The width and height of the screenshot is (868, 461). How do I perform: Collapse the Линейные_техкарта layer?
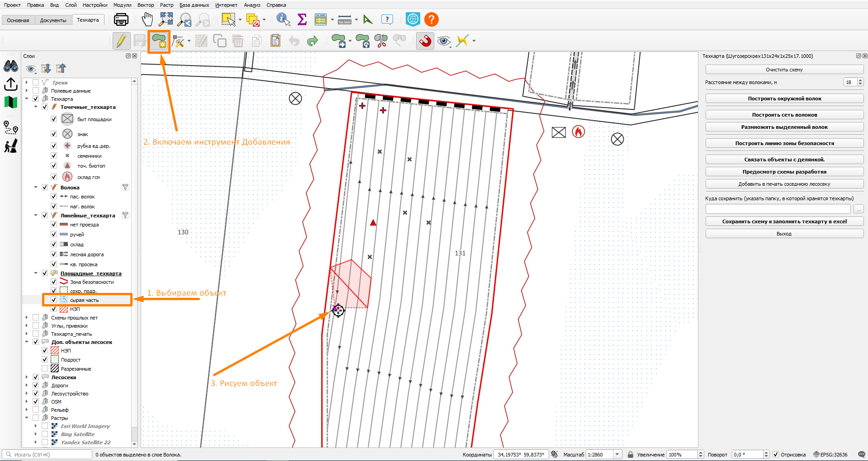[36, 215]
